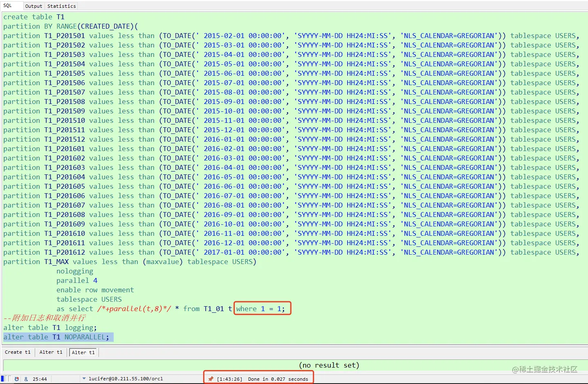Select the unselected Alter t1 result tab
Viewport: 588px width, 384px height.
coord(51,352)
